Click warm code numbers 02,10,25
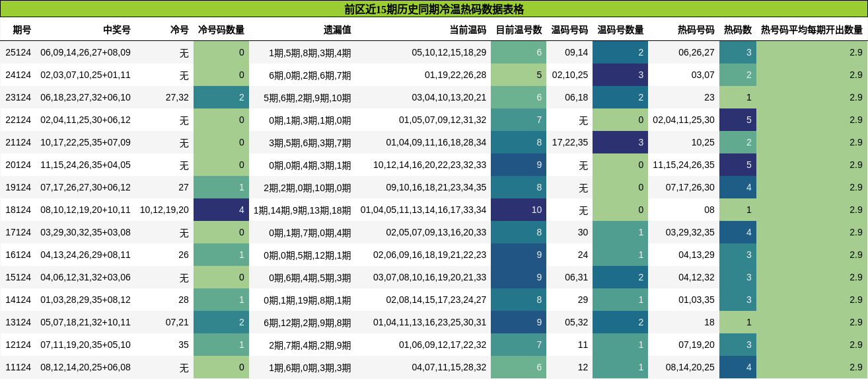The width and height of the screenshot is (868, 379). [x=570, y=75]
